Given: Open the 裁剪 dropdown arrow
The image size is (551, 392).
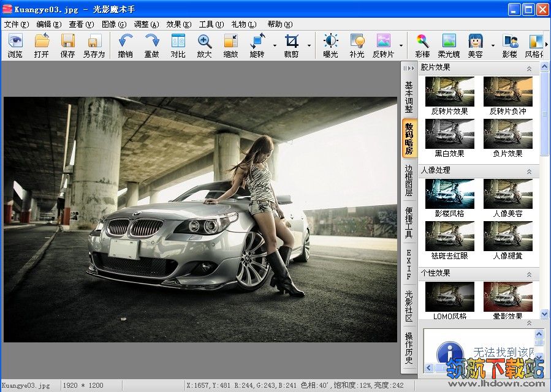Looking at the screenshot, I should [310, 46].
